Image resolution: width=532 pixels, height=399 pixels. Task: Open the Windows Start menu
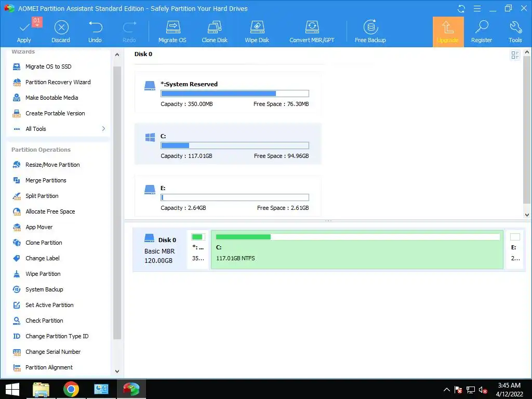(12, 389)
